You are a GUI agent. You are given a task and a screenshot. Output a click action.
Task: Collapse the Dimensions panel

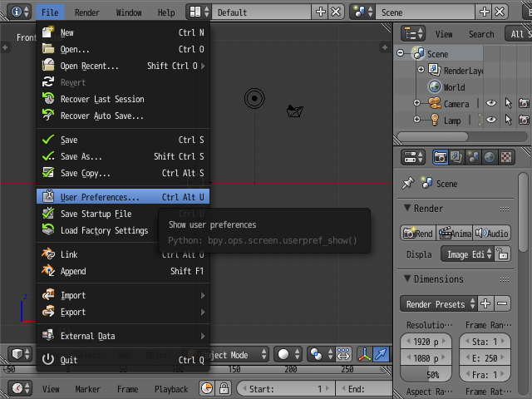[408, 279]
